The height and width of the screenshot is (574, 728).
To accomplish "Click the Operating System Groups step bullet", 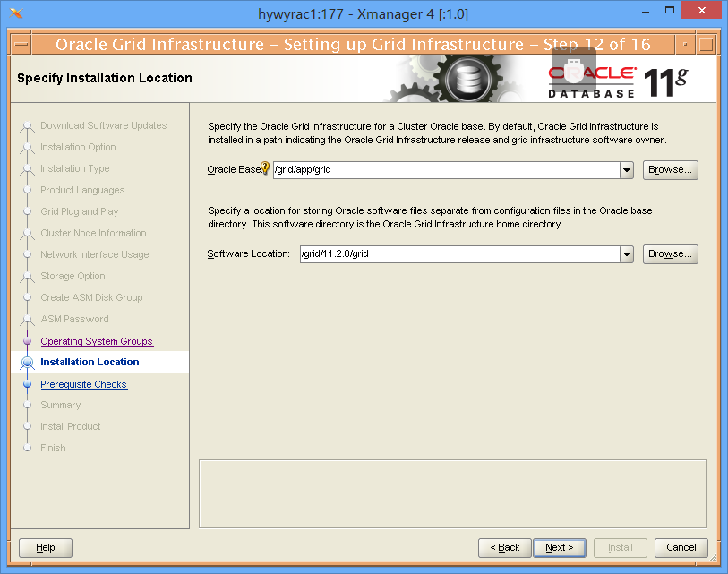I will [x=28, y=341].
